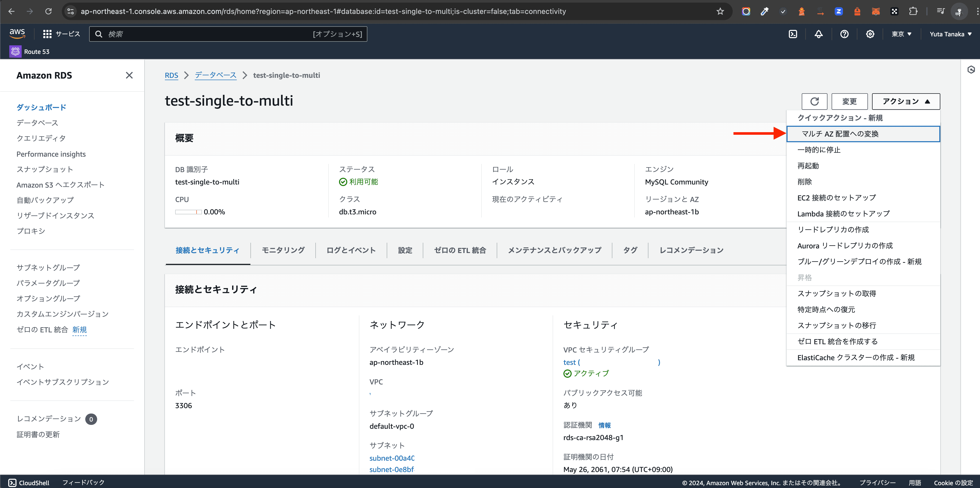The height and width of the screenshot is (488, 980).
Task: Open スナップショット in the sidebar
Action: (x=45, y=169)
